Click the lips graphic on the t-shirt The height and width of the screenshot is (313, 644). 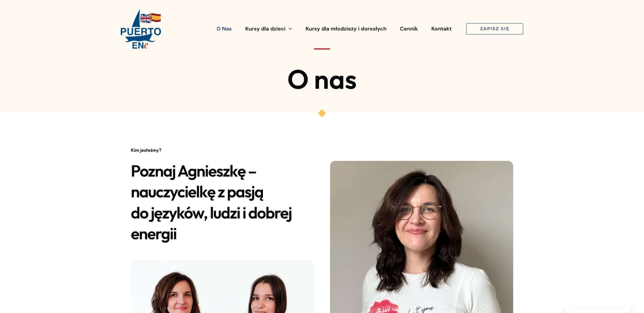coord(383,307)
